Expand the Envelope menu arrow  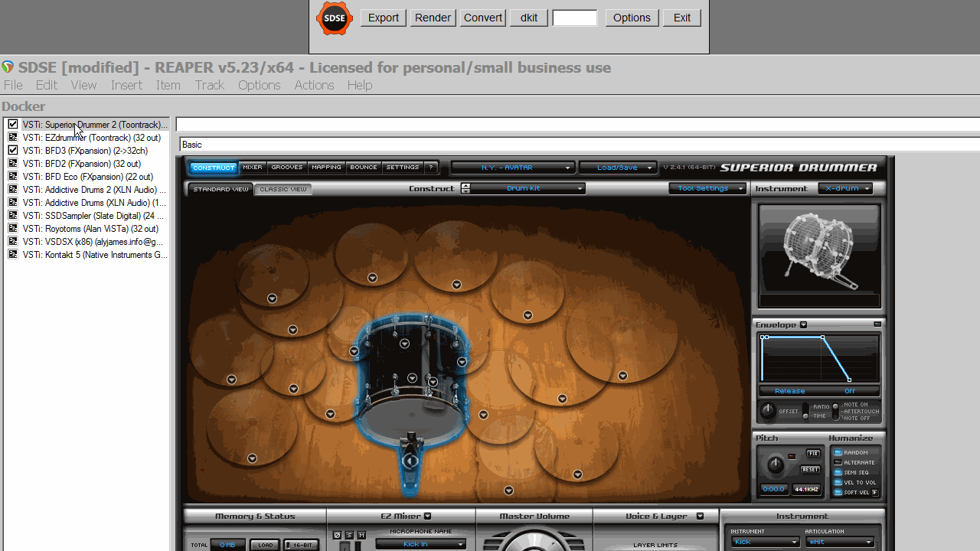[803, 325]
